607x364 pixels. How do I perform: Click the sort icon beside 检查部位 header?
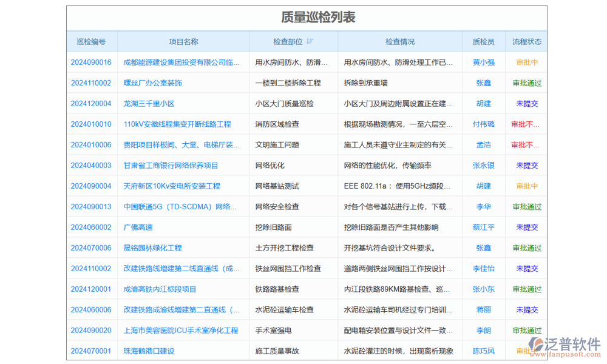[x=310, y=41]
